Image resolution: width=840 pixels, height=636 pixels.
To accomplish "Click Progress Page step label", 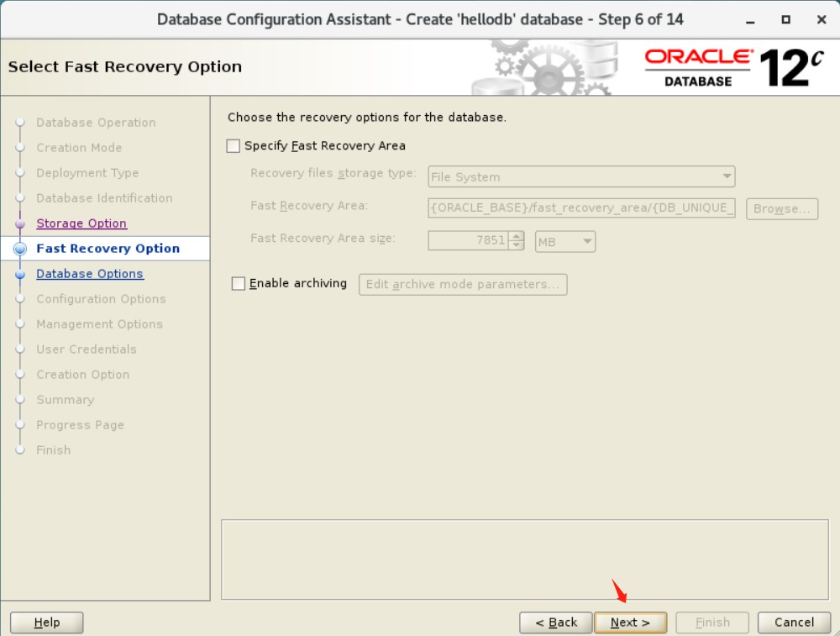I will tap(80, 424).
